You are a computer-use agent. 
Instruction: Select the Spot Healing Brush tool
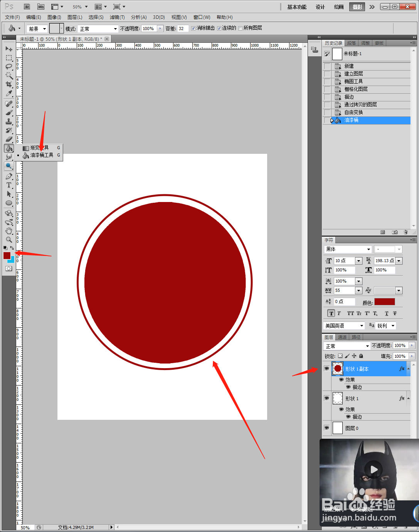coord(8,104)
